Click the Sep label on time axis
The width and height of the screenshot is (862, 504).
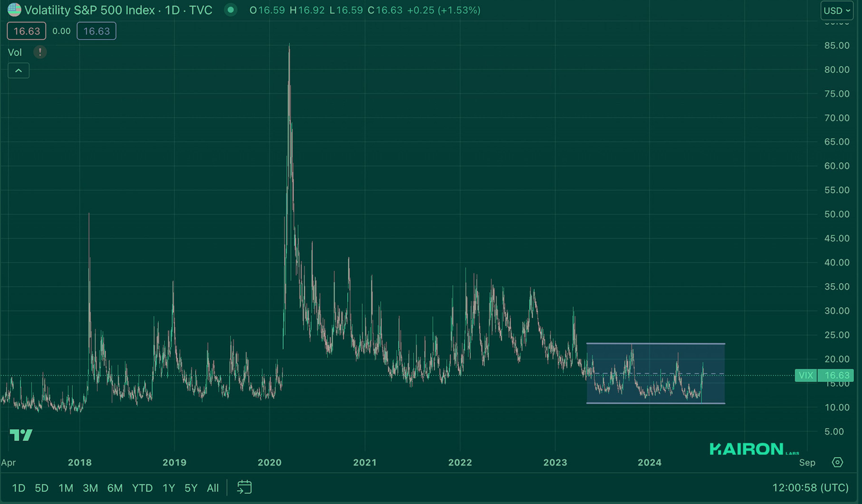click(x=807, y=463)
